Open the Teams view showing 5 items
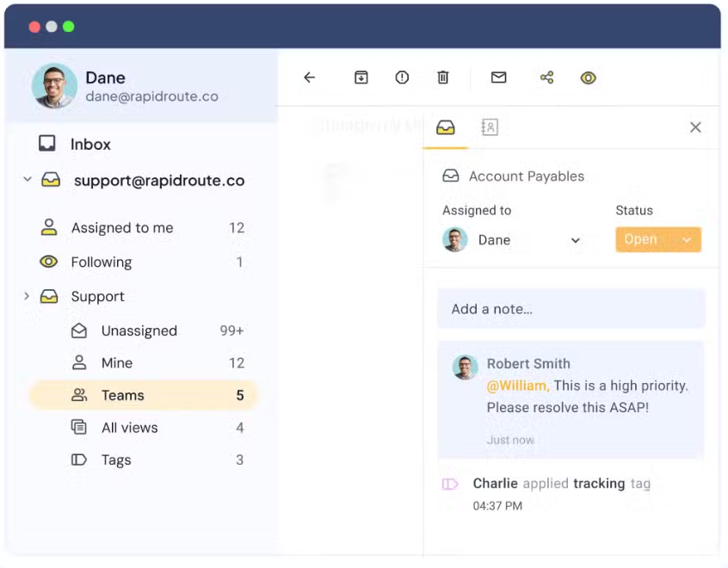Image resolution: width=728 pixels, height=568 pixels. pos(123,395)
